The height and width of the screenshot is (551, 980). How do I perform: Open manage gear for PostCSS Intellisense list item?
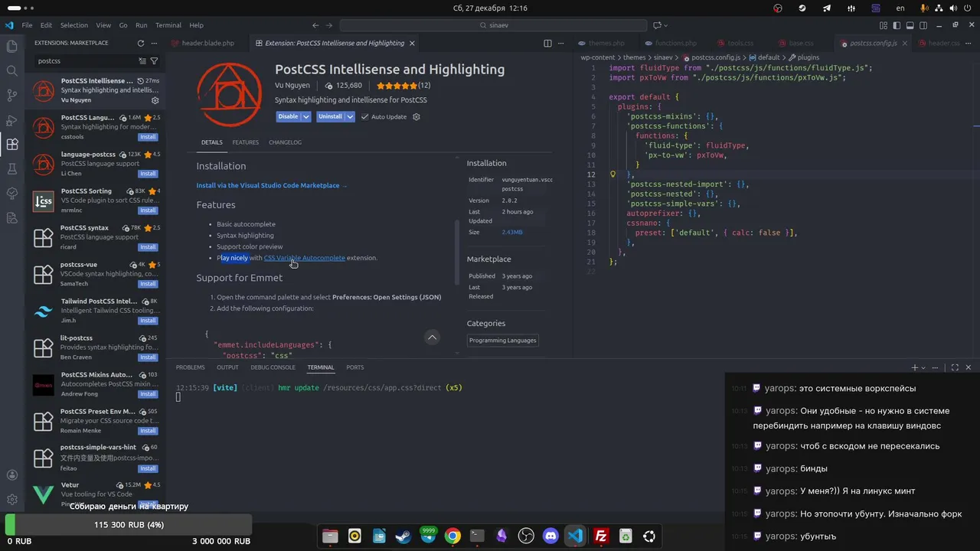[x=155, y=100]
